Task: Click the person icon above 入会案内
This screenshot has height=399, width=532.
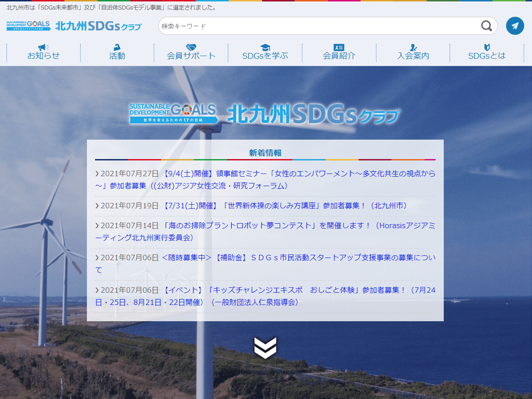Action: point(413,47)
